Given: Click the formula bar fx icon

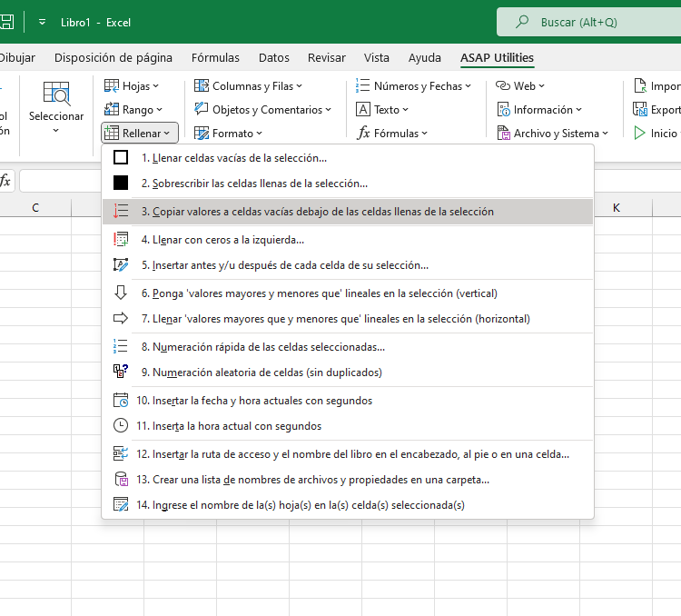Looking at the screenshot, I should (x=5, y=181).
